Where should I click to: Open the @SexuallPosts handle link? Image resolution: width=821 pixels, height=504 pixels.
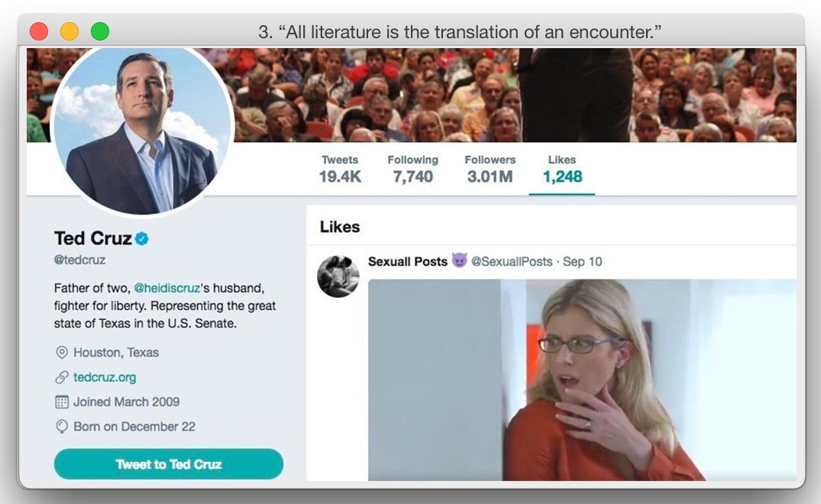512,262
